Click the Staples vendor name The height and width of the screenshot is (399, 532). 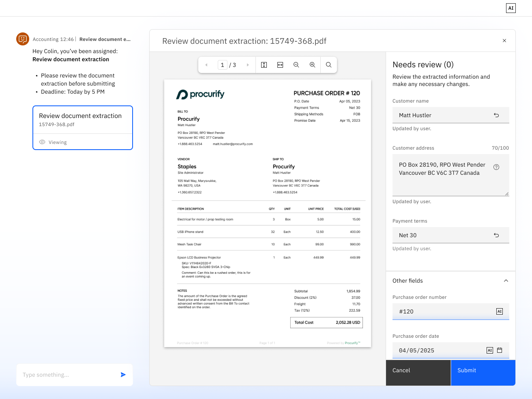[x=187, y=167]
